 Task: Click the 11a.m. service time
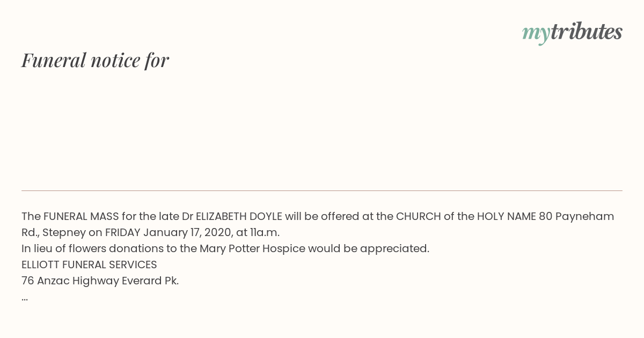[x=265, y=232]
